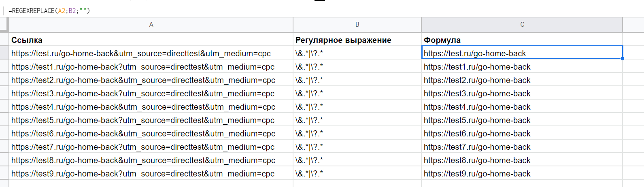Click the test9.ru source link cell in column A
The image size is (644, 187).
(x=151, y=174)
